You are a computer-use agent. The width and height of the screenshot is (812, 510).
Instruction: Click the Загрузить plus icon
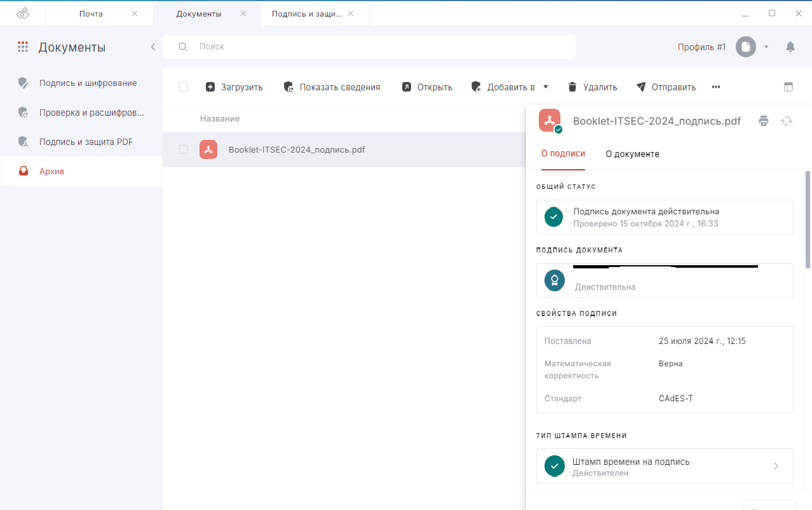click(x=210, y=87)
